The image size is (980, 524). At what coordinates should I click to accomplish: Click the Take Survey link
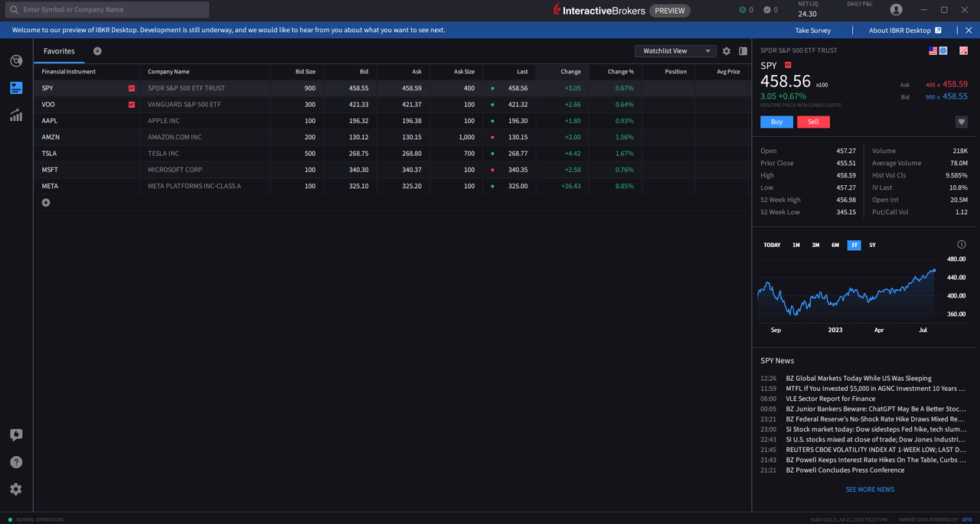point(812,31)
